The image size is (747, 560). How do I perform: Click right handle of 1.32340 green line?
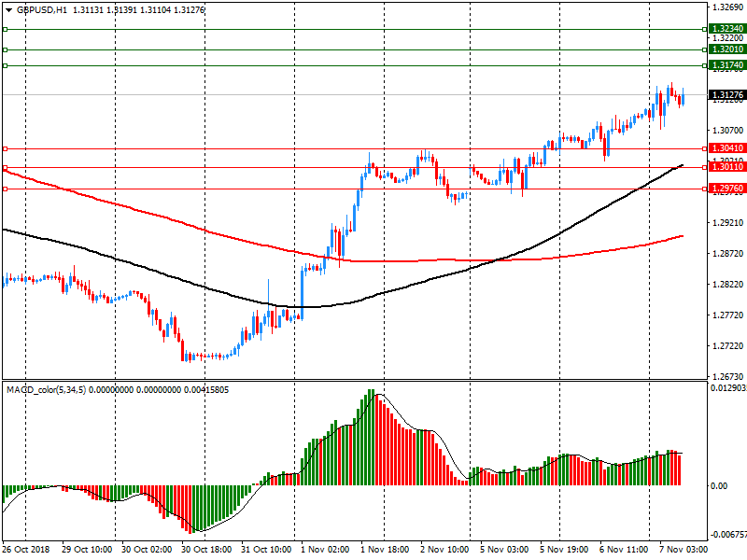coord(705,30)
